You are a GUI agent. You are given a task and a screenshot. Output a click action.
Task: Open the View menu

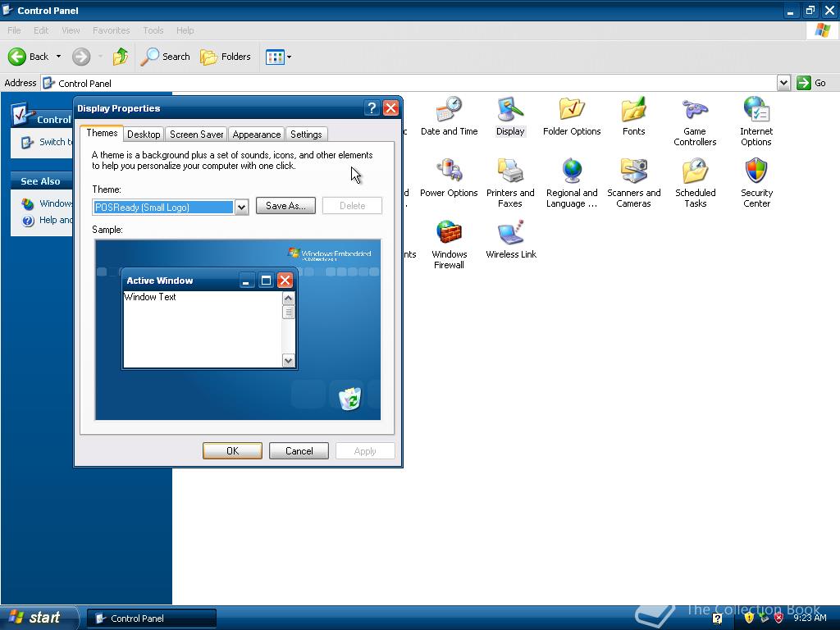[71, 30]
